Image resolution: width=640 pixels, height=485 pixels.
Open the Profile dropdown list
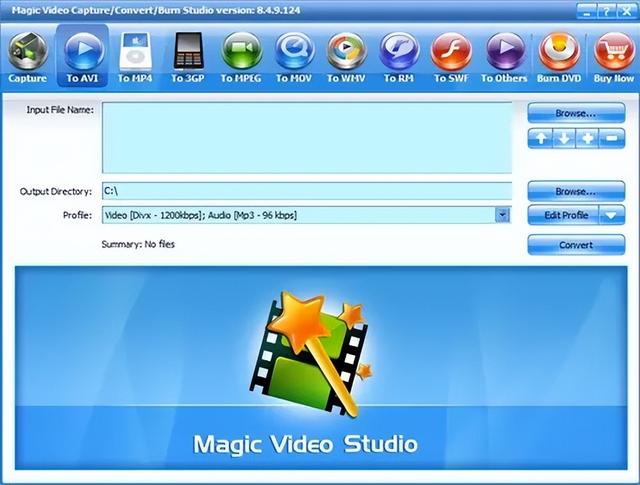tap(502, 215)
